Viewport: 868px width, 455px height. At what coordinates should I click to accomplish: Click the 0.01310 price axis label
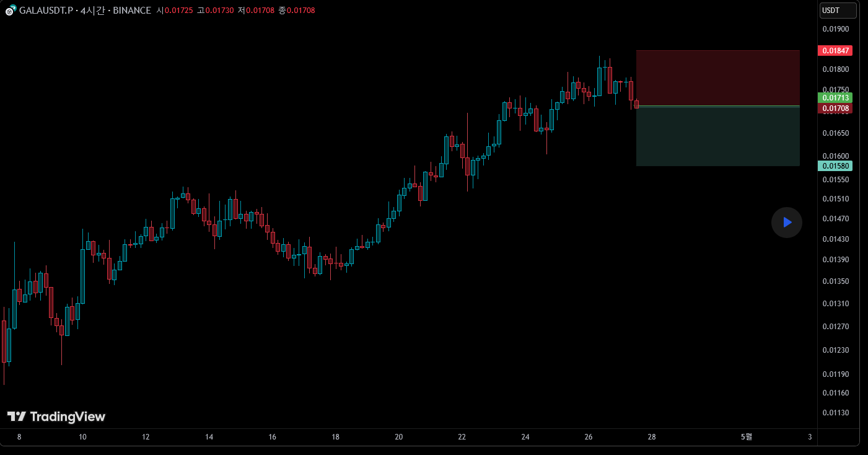coord(835,304)
